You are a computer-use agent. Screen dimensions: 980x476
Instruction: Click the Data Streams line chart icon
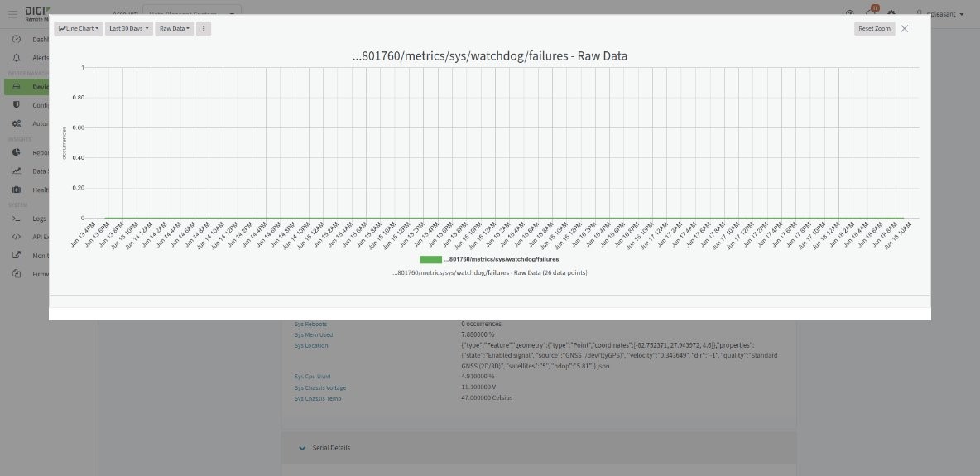[x=17, y=171]
